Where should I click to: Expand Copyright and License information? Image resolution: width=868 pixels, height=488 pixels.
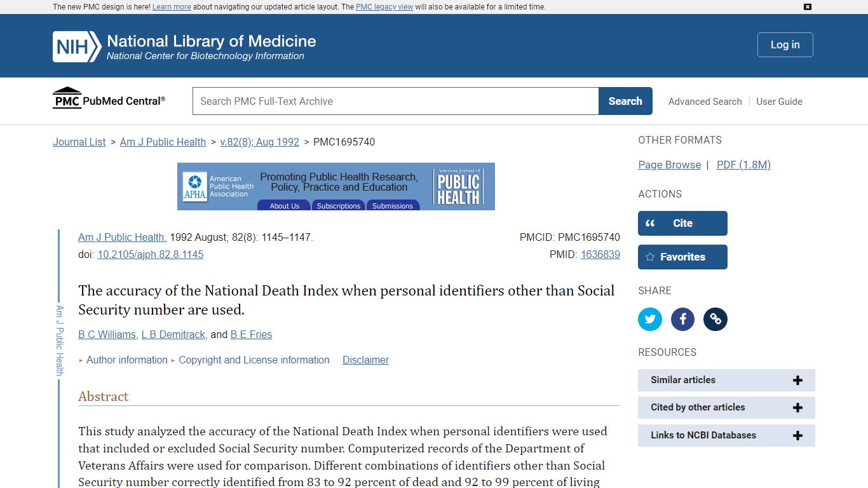point(254,360)
